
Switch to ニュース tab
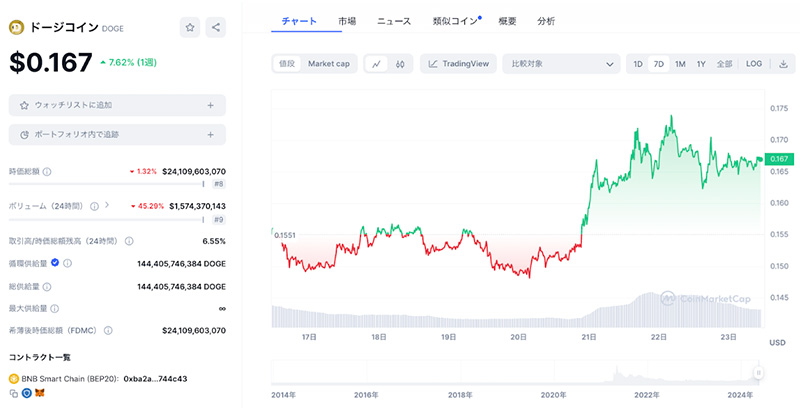click(x=394, y=21)
